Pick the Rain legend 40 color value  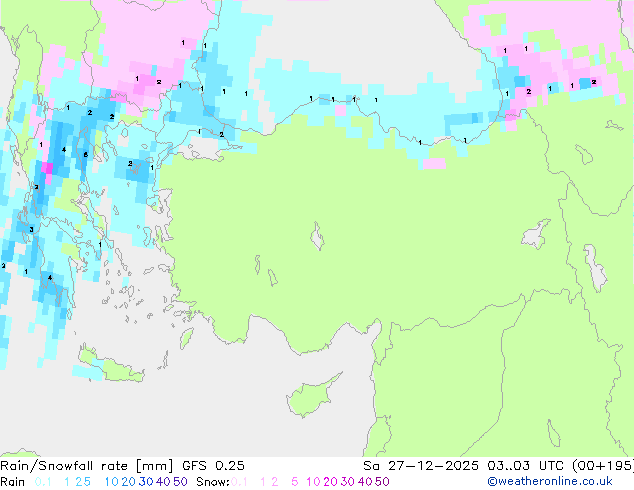(x=163, y=482)
